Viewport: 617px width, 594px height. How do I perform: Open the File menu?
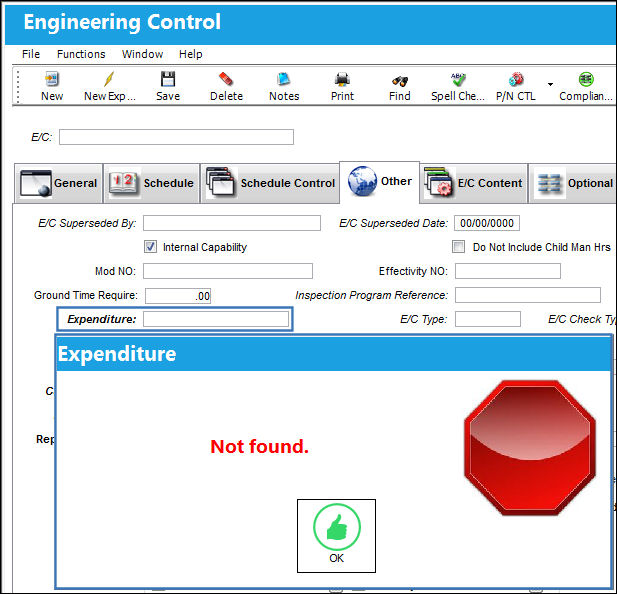tap(31, 54)
